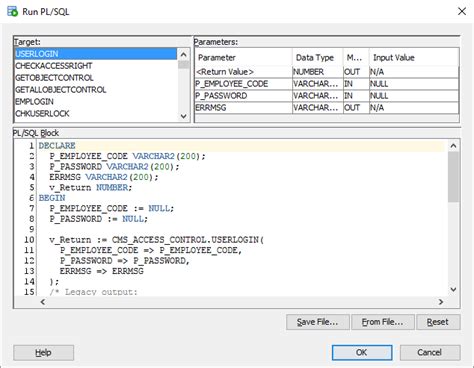This screenshot has height=368, width=474.
Task: Click the Parameter column header
Action: [244, 58]
